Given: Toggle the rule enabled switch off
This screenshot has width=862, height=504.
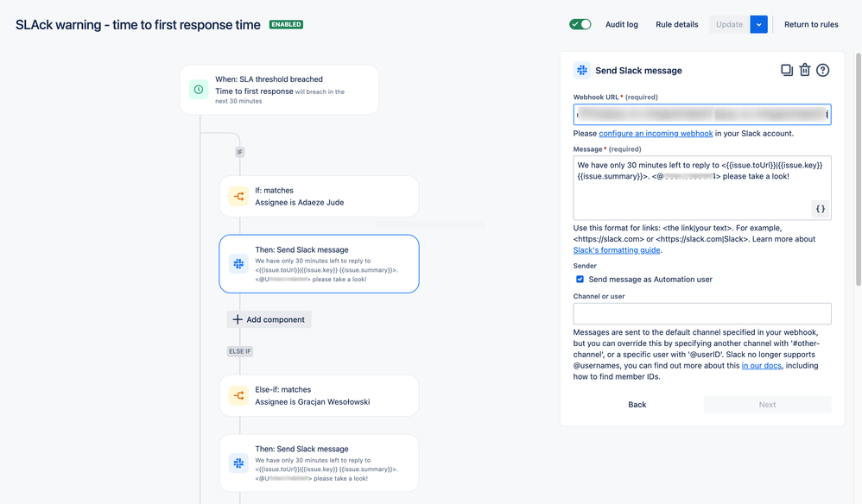Looking at the screenshot, I should pyautogui.click(x=580, y=24).
